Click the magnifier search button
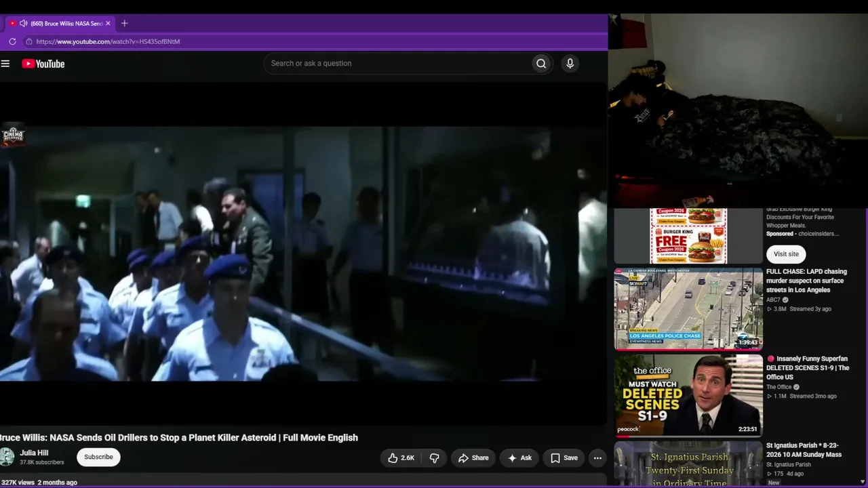This screenshot has width=868, height=488. (x=541, y=64)
